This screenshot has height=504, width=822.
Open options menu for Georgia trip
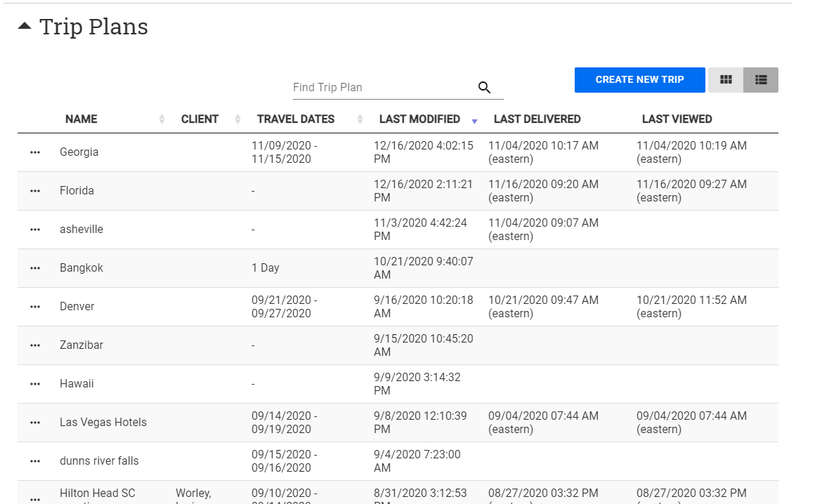35,153
